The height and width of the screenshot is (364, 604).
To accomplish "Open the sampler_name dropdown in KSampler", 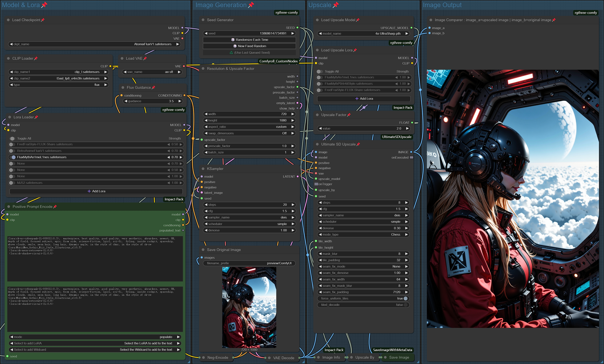I will [249, 218].
